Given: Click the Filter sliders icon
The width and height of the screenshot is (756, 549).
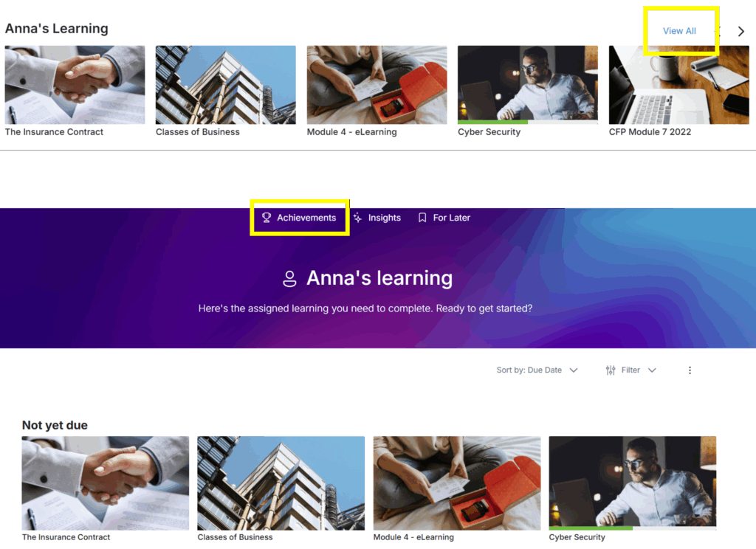Looking at the screenshot, I should 611,370.
